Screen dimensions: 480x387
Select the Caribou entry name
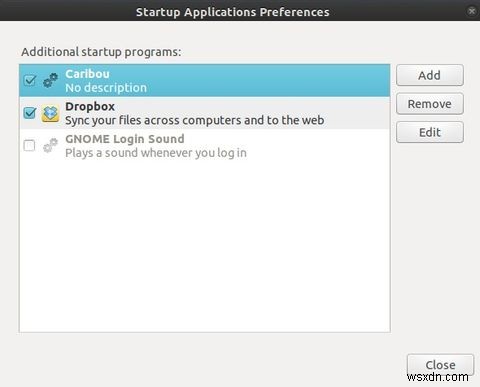pos(87,74)
